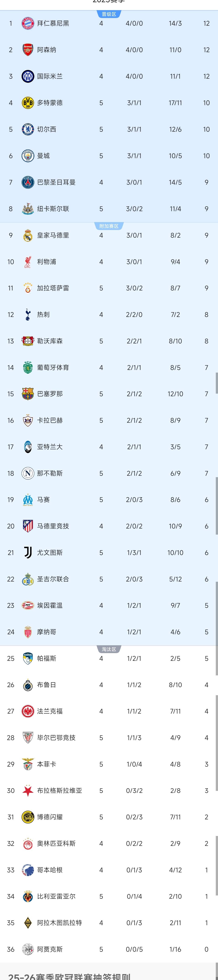Viewport: 218px width, 980px height.
Task: Click the 淘汰区 zone label
Action: 109,649
